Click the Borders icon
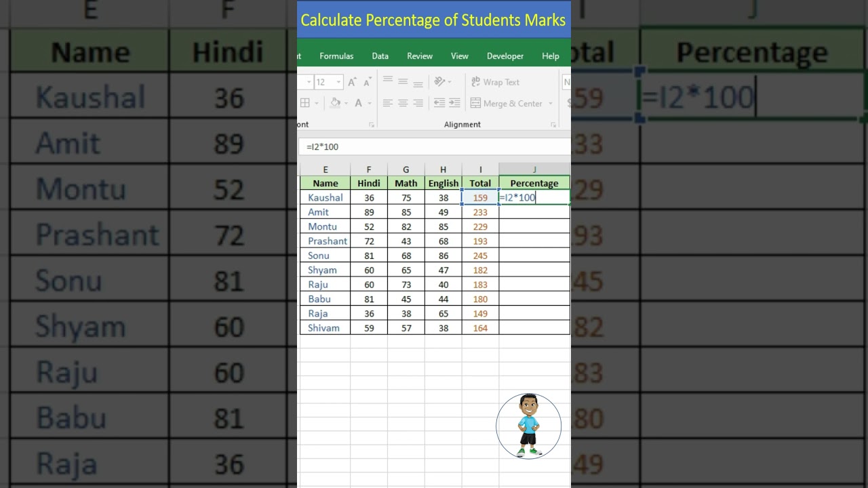Screen dimensions: 868x488 [305, 103]
